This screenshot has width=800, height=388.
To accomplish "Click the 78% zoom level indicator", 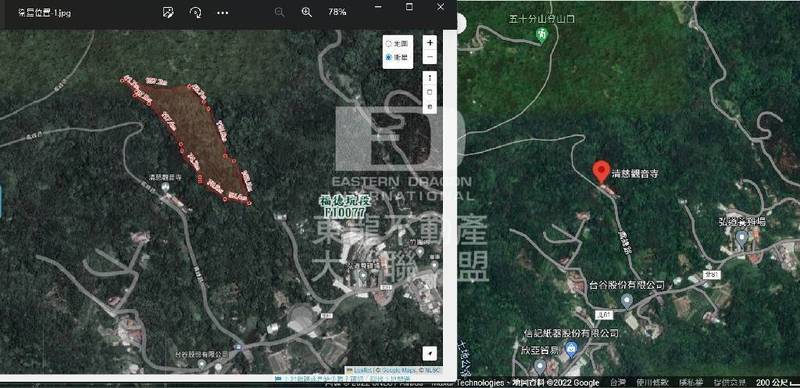I will tap(337, 12).
